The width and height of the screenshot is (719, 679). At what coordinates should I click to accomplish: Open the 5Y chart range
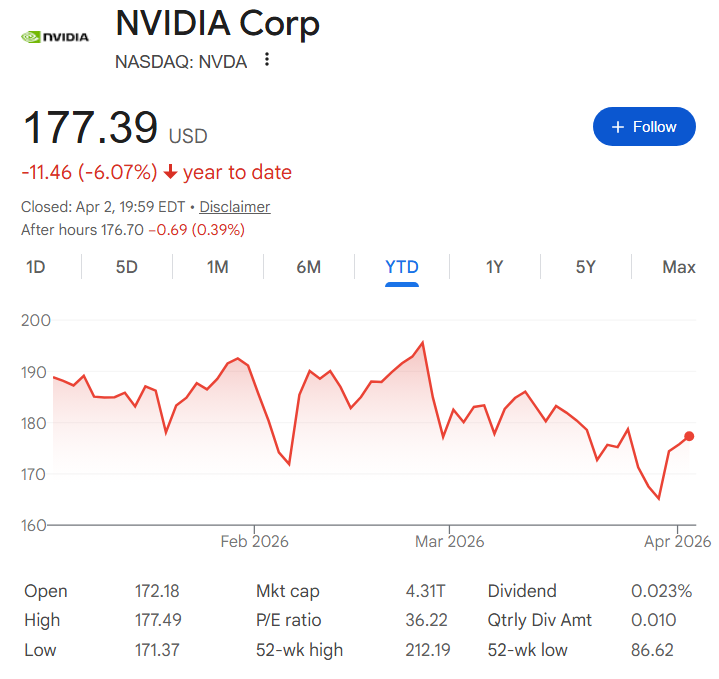pos(585,267)
